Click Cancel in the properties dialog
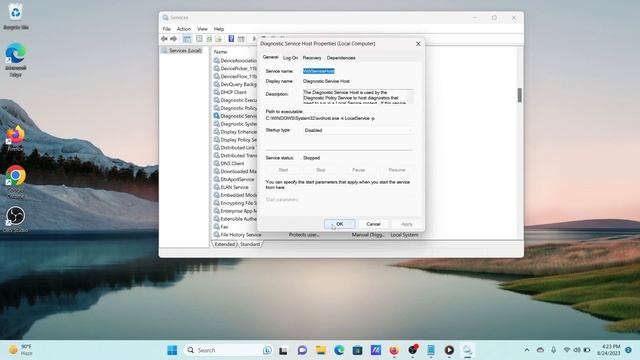Image resolution: width=640 pixels, height=360 pixels. coord(373,224)
